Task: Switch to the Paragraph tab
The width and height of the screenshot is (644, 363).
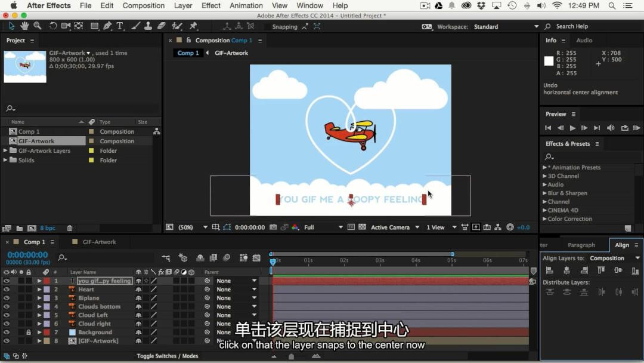Action: point(581,245)
